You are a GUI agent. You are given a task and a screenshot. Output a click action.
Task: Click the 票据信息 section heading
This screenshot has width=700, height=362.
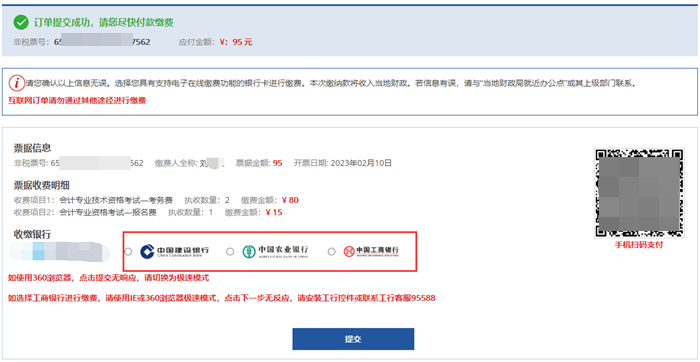[32, 148]
